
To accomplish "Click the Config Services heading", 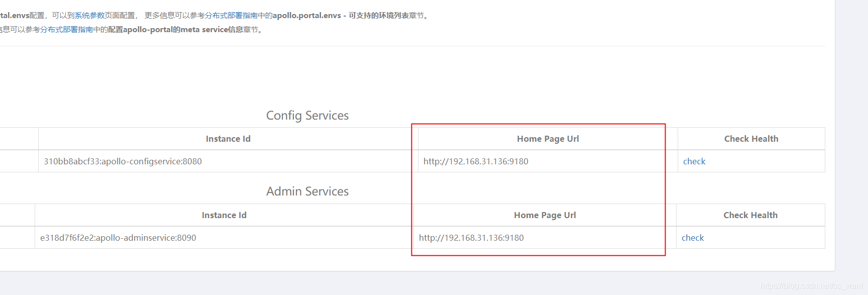I will (307, 116).
